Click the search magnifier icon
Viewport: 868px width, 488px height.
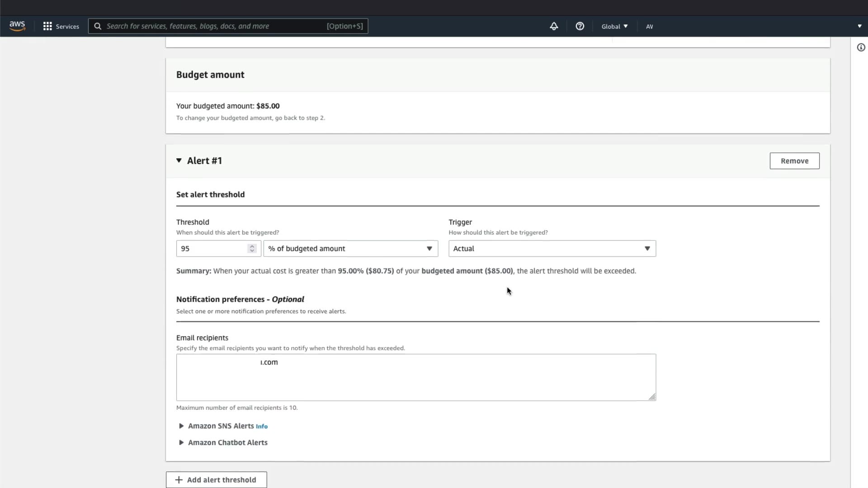[x=98, y=26]
